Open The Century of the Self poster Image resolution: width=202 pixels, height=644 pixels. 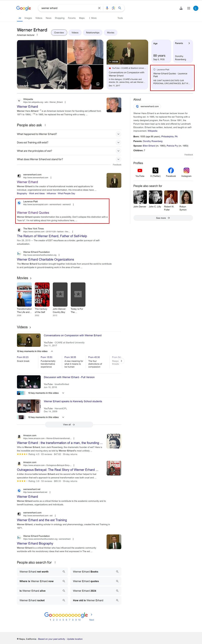42,294
